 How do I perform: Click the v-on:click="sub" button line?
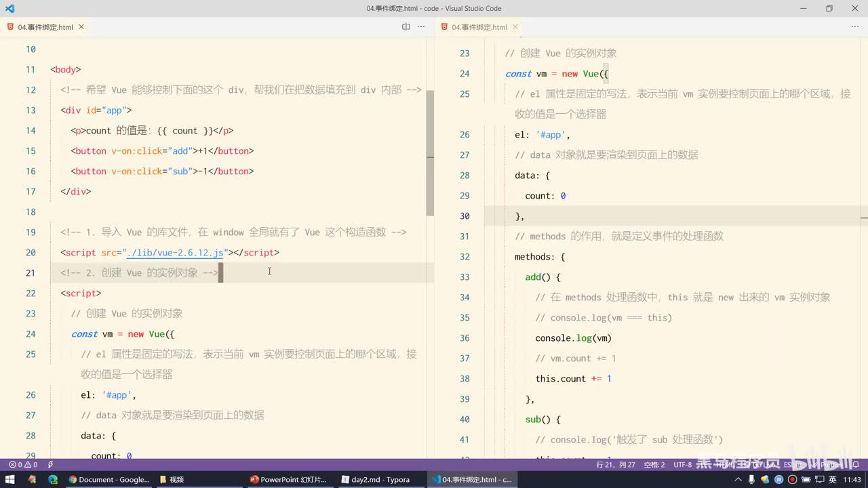pyautogui.click(x=162, y=171)
